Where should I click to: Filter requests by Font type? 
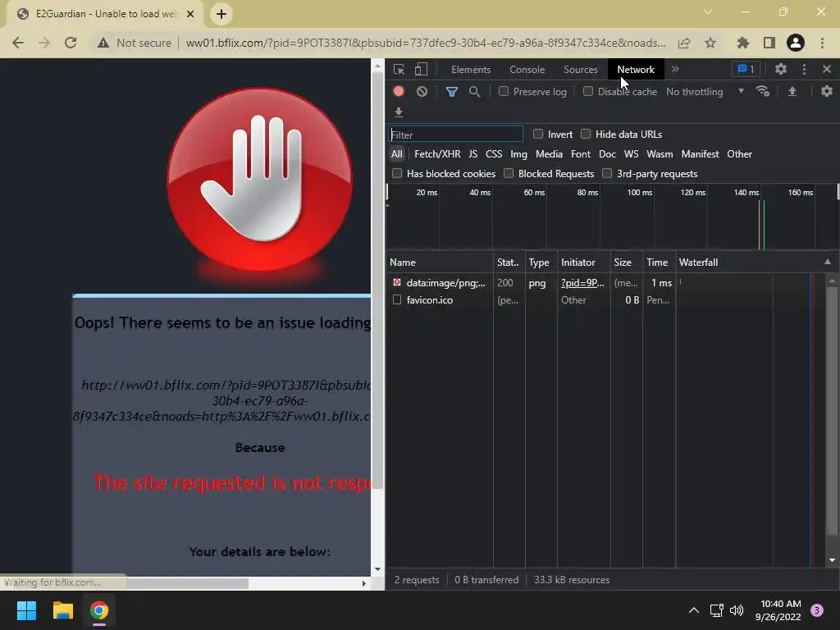(x=581, y=153)
